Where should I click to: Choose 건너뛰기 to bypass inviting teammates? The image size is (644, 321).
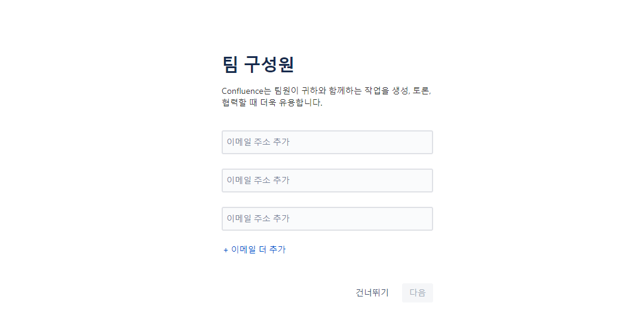click(x=372, y=293)
